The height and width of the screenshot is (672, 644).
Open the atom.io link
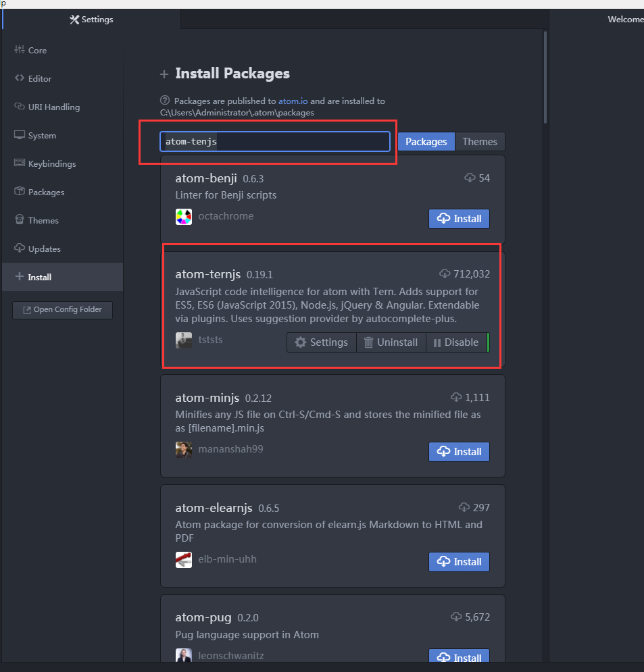293,101
